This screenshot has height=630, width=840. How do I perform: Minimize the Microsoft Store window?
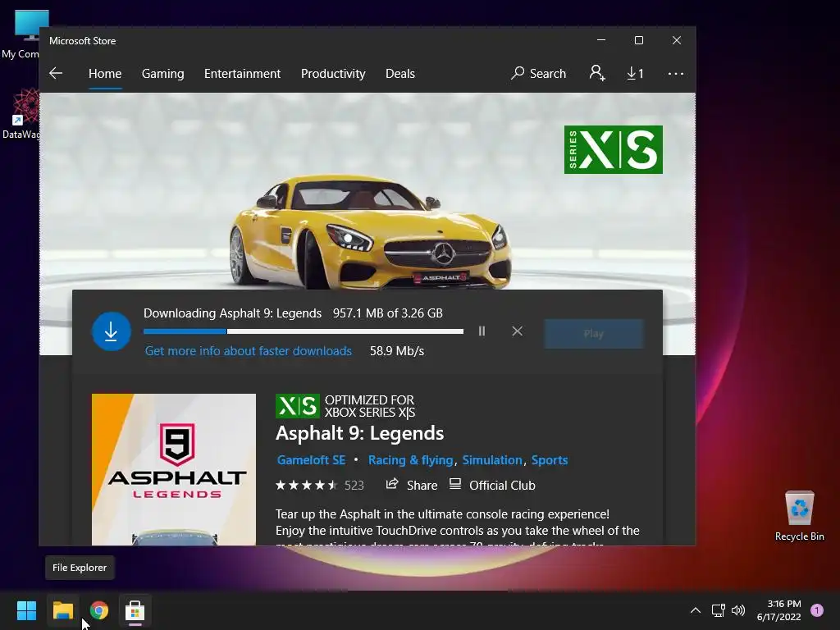pos(601,40)
